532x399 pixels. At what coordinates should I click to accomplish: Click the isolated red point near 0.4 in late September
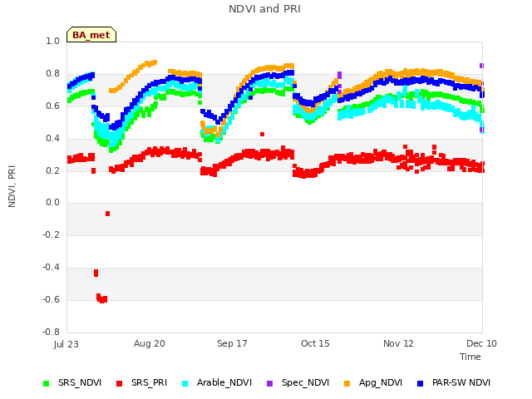(263, 134)
